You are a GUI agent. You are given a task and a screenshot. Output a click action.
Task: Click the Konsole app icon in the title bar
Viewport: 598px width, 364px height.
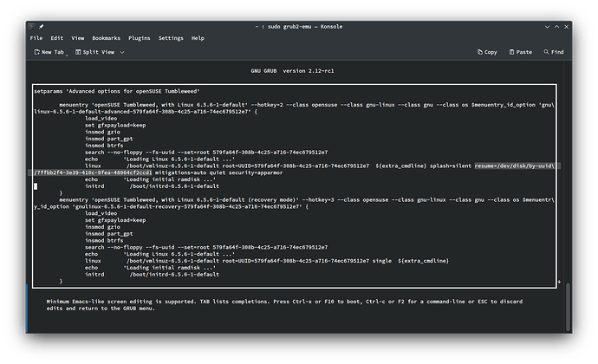(x=32, y=26)
